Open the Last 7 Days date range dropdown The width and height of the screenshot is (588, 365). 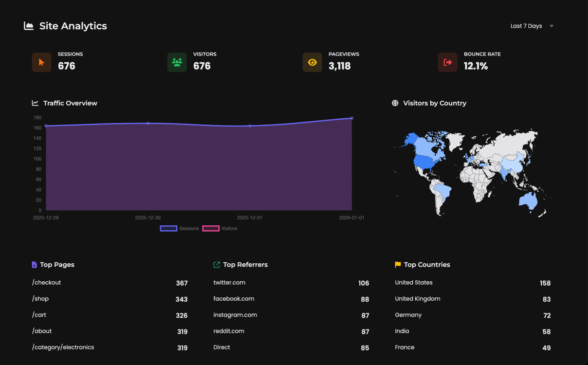coord(532,26)
